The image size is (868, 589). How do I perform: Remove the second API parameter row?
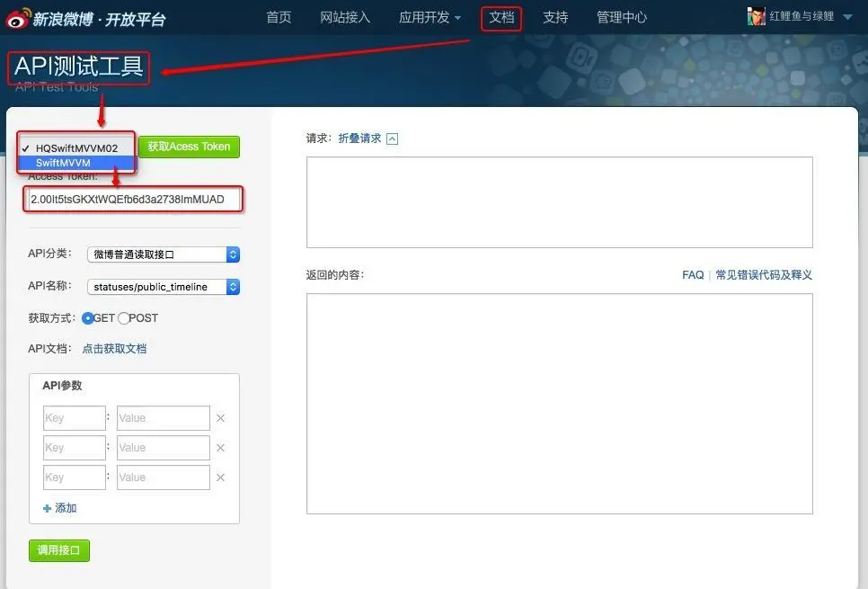point(220,448)
